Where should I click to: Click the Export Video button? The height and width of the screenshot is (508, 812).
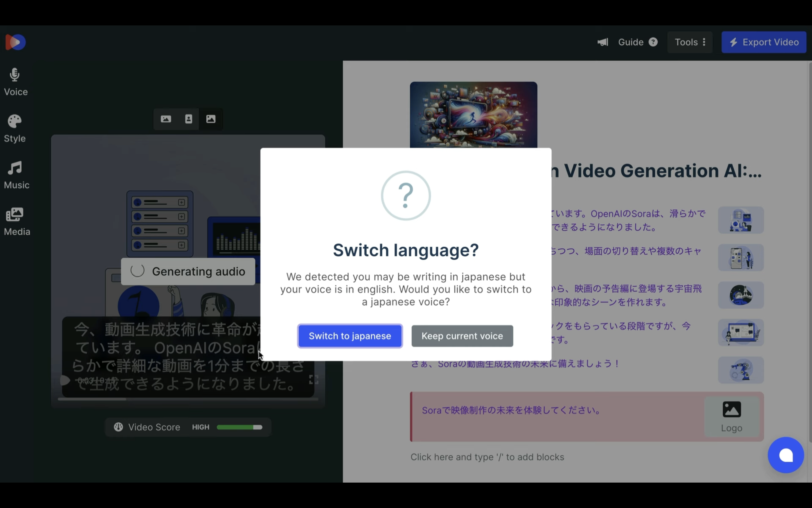(764, 42)
